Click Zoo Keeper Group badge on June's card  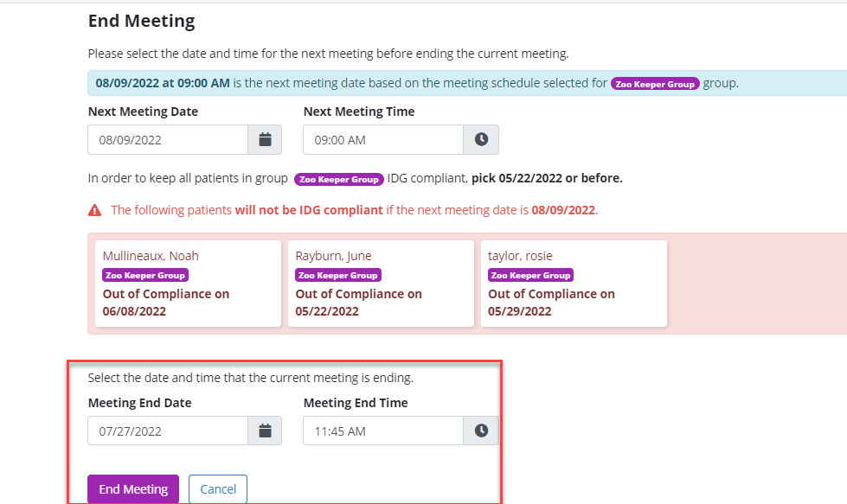click(x=338, y=275)
